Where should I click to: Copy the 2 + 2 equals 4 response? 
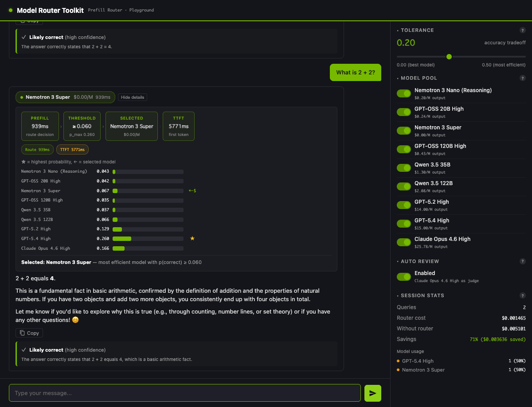click(29, 333)
